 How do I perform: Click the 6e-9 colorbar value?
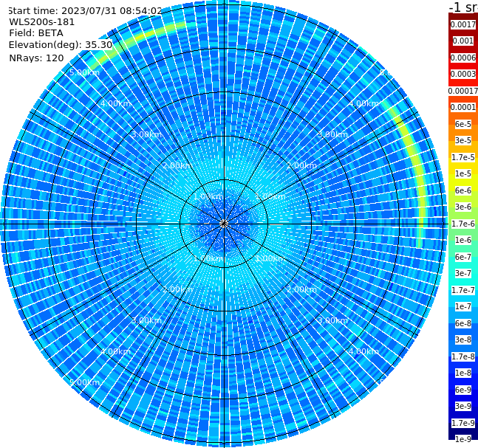463,390
